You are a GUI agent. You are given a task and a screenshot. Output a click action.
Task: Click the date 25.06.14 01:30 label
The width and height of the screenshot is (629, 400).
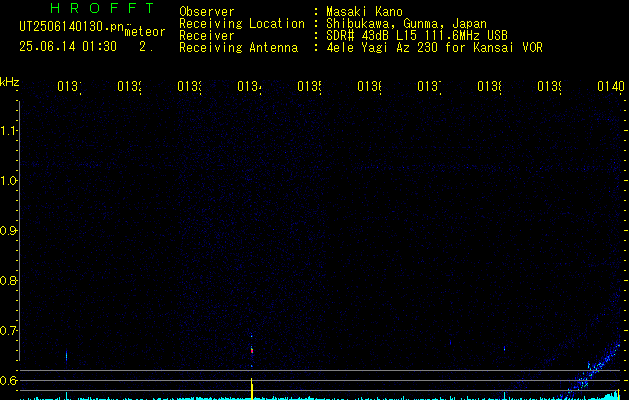[68, 47]
